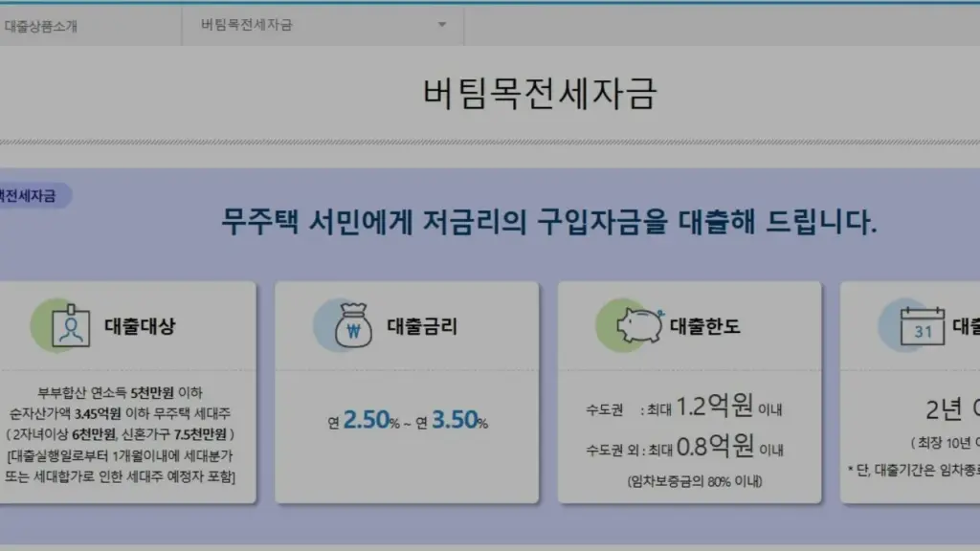Click the 대출금리 card heading
Image resolution: width=980 pixels, height=551 pixels.
422,326
